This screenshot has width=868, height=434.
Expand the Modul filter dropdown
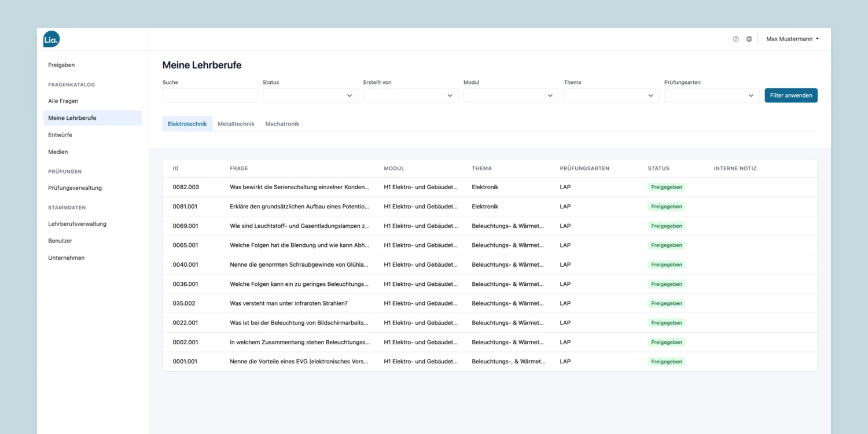511,95
